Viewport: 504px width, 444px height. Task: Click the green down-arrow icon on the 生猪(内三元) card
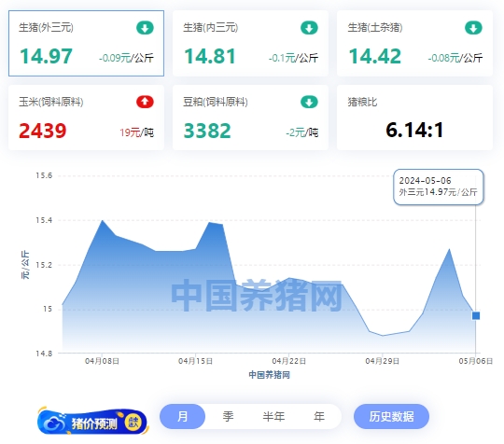pos(309,28)
